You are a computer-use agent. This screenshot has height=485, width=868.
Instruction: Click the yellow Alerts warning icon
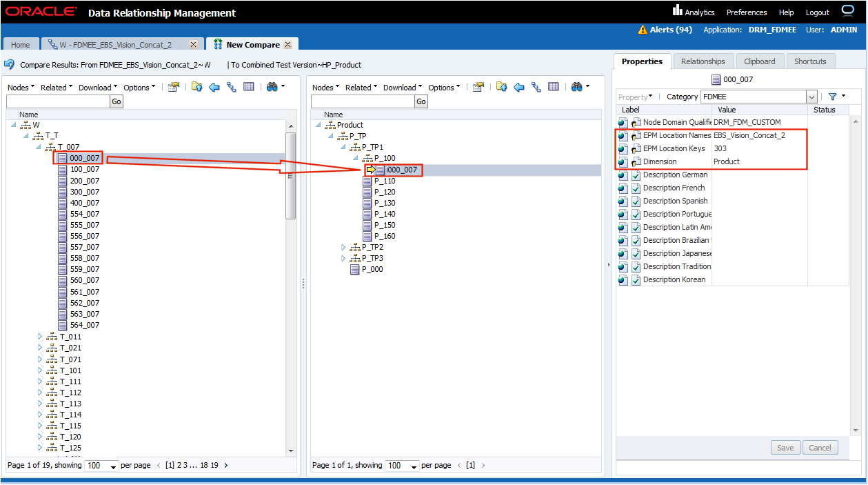[x=643, y=30]
